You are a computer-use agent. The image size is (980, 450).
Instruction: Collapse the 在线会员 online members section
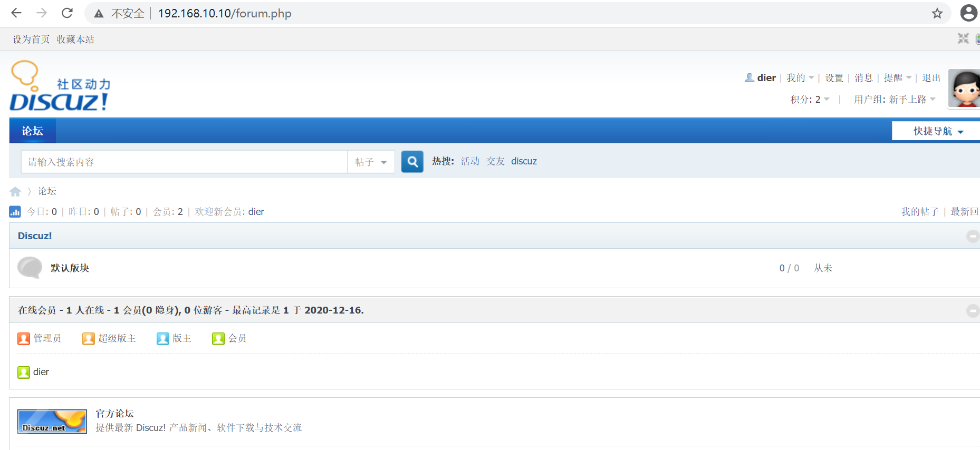pyautogui.click(x=973, y=310)
